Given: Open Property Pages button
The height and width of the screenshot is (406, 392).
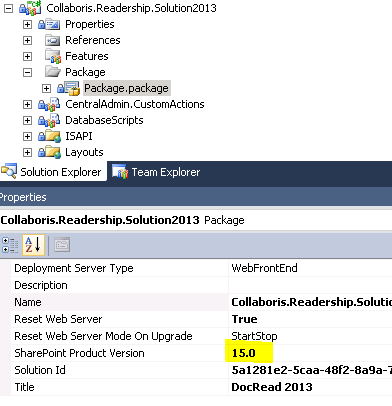Looking at the screenshot, I should [x=62, y=245].
